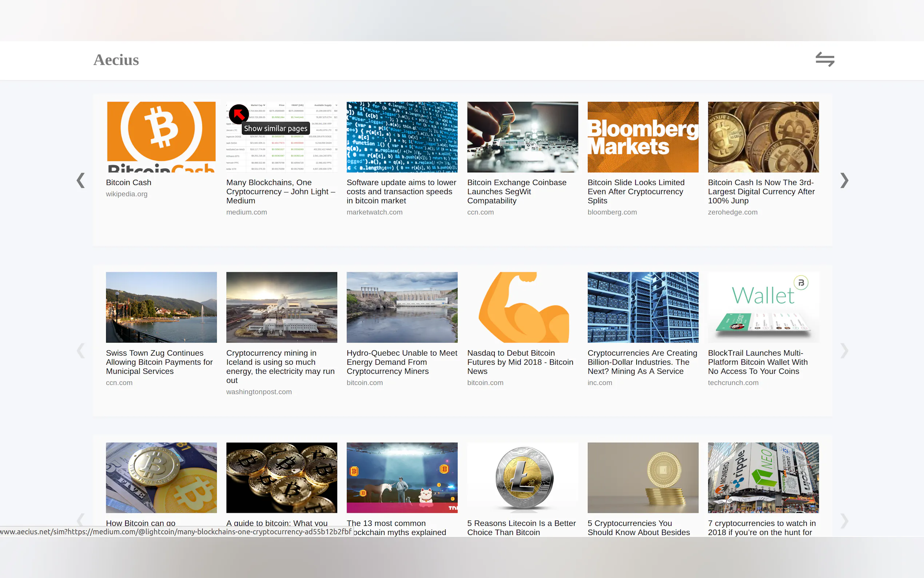Open Bitcoin Slide Looks Limited article
This screenshot has height=578, width=924.
pyautogui.click(x=636, y=191)
